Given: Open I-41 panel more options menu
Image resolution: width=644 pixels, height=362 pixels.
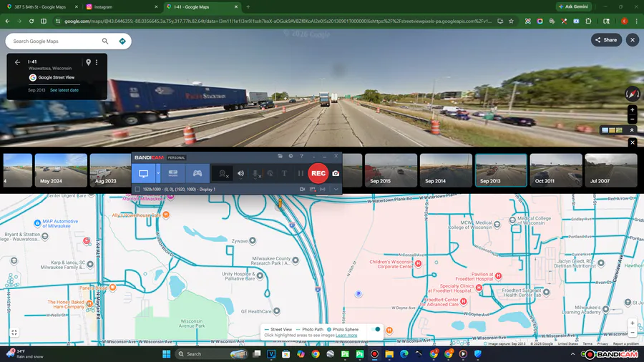Looking at the screenshot, I should point(97,62).
